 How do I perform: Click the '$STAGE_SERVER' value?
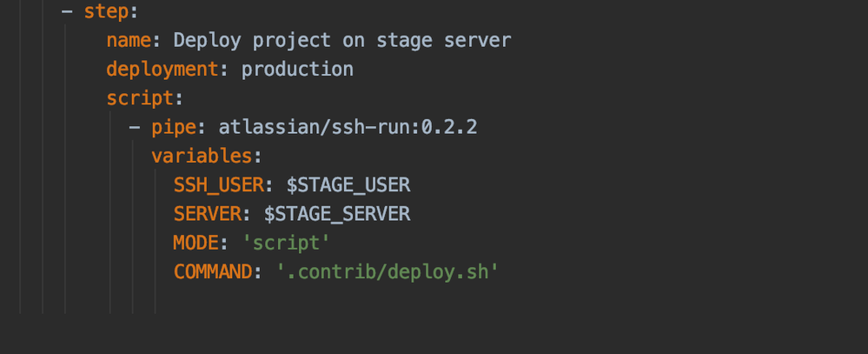point(337,214)
